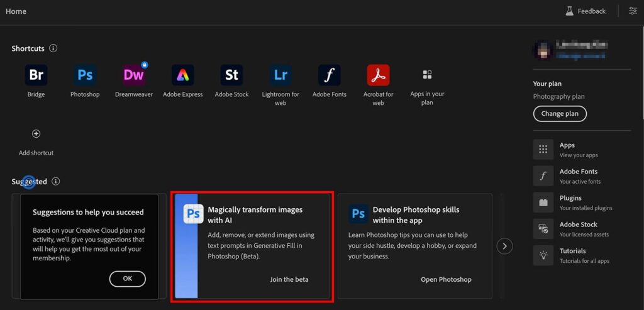Viewport: 644px width, 310px height.
Task: Open the Bridge app shortcut
Action: 36,75
